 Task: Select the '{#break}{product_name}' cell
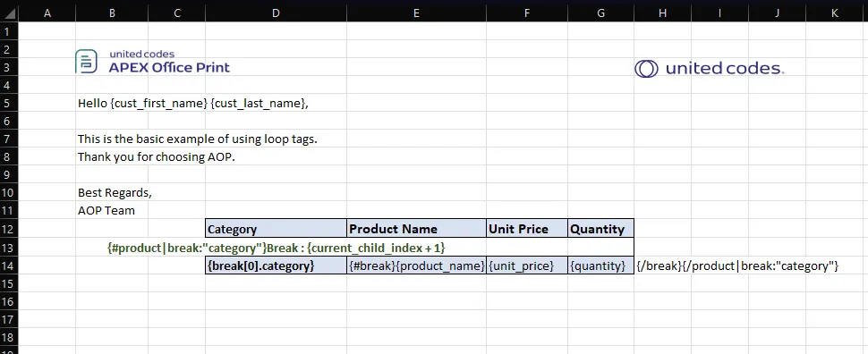pyautogui.click(x=416, y=265)
